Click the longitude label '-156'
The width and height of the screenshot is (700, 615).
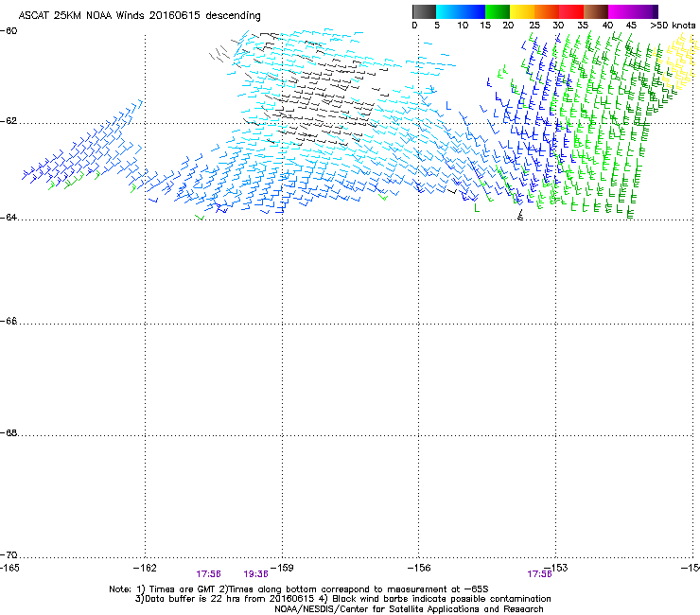(x=419, y=568)
